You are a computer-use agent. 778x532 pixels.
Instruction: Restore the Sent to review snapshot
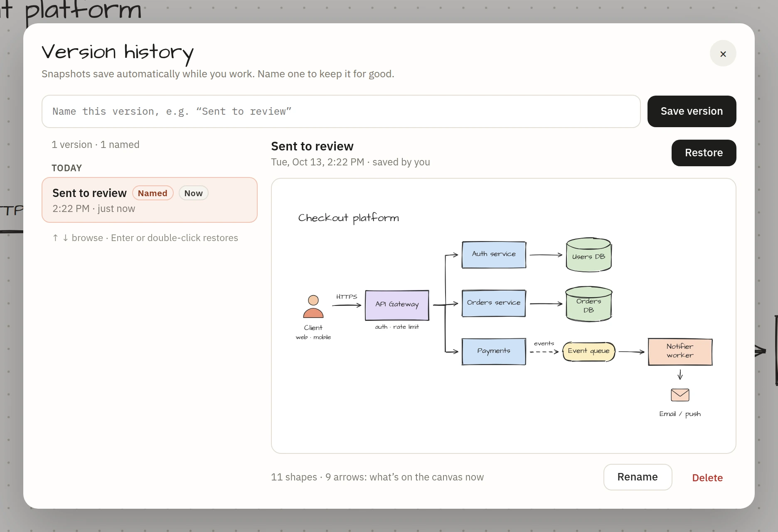pos(704,153)
